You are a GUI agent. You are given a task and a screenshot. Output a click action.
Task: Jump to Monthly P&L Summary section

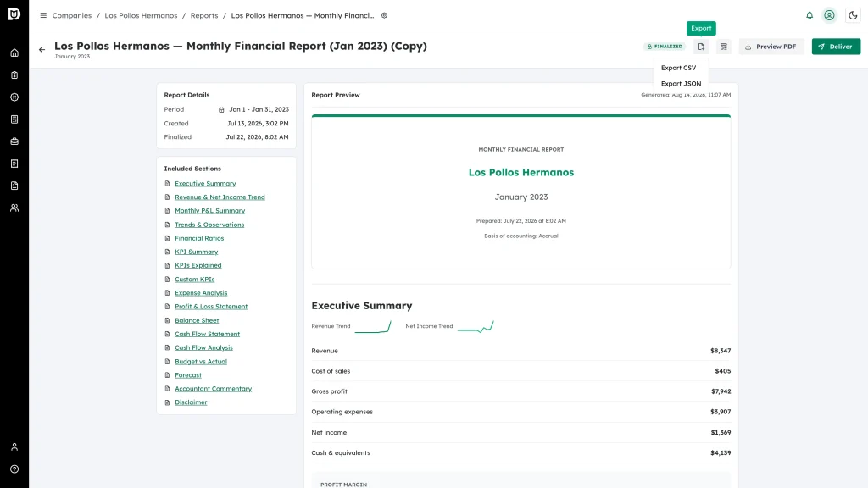point(210,211)
